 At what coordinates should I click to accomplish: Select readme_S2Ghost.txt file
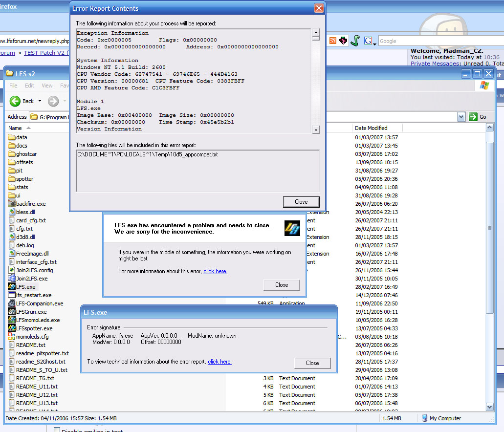tap(37, 362)
